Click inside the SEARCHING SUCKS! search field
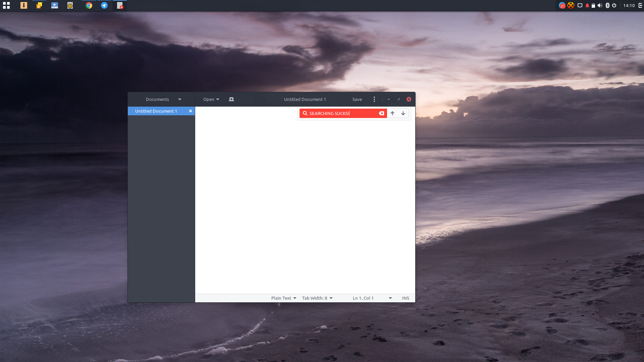Viewport: 644px width, 362px height. click(343, 113)
